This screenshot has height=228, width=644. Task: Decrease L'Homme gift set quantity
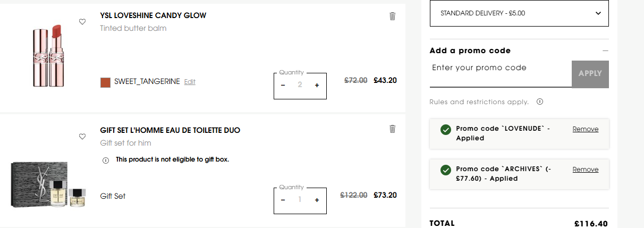point(283,200)
